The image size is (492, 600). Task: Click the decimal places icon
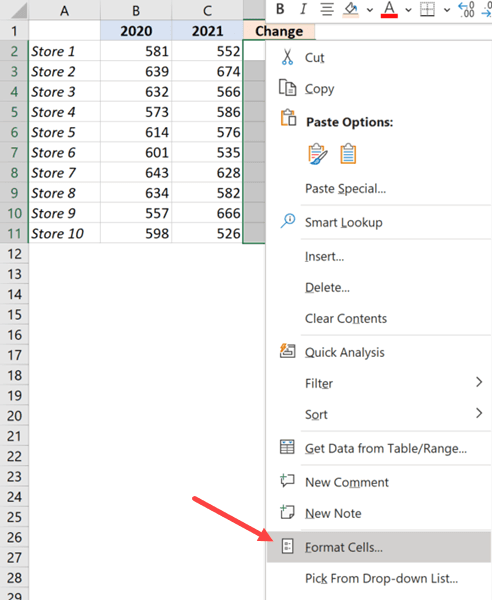pos(466,9)
